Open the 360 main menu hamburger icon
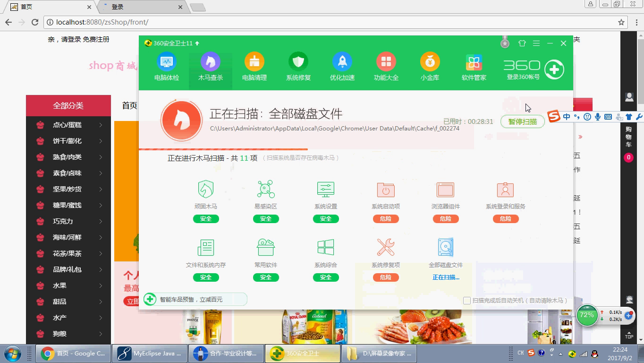Image resolution: width=644 pixels, height=363 pixels. click(x=536, y=43)
